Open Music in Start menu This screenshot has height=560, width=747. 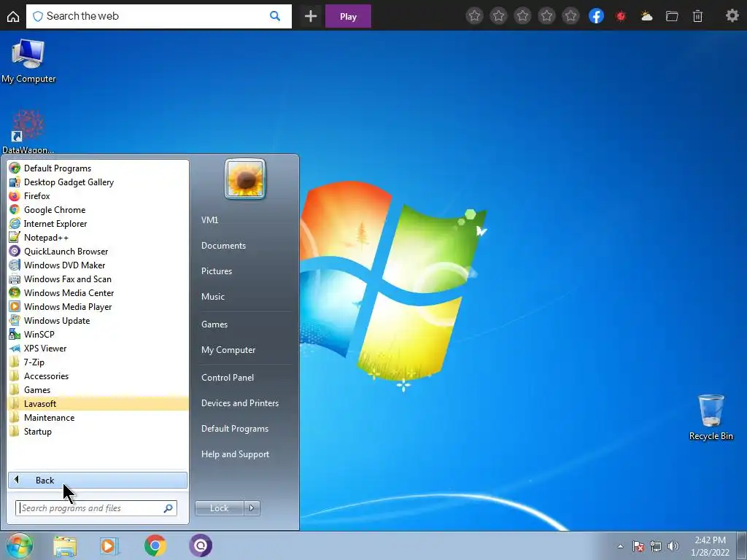tap(212, 296)
